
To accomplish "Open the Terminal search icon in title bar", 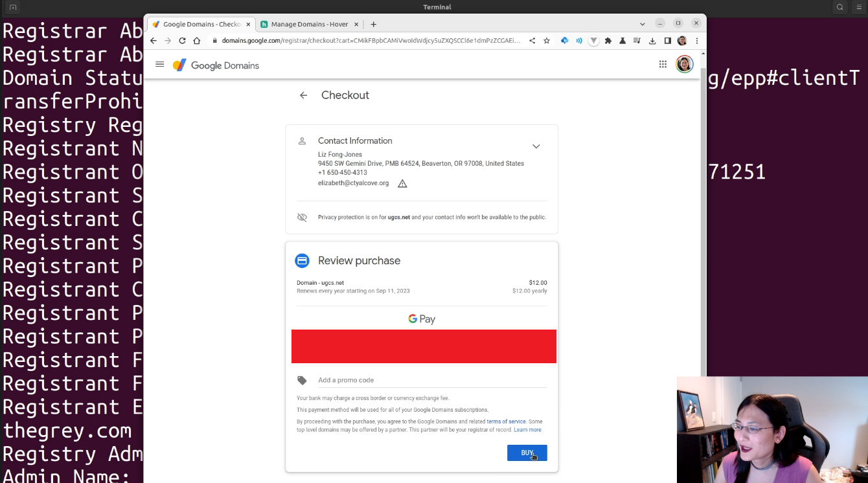I will click(840, 7).
